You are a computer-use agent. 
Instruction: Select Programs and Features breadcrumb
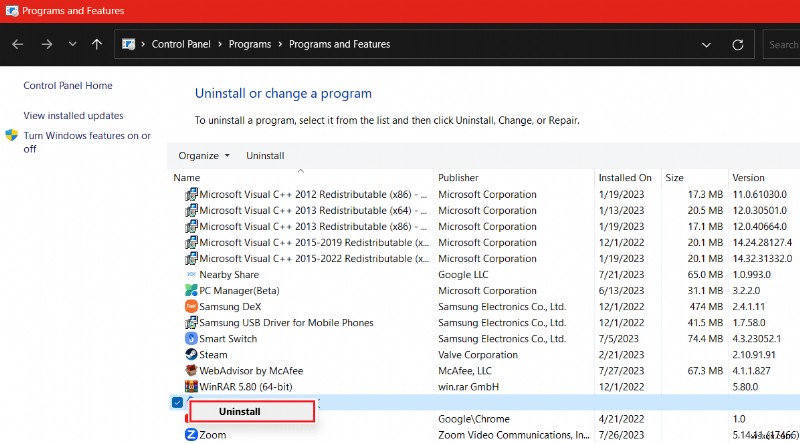[x=339, y=44]
